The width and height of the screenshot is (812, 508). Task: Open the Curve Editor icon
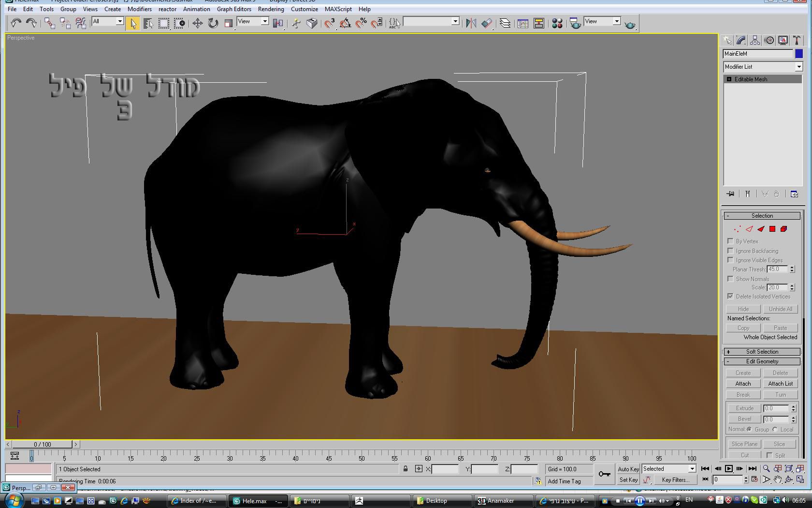[x=523, y=23]
